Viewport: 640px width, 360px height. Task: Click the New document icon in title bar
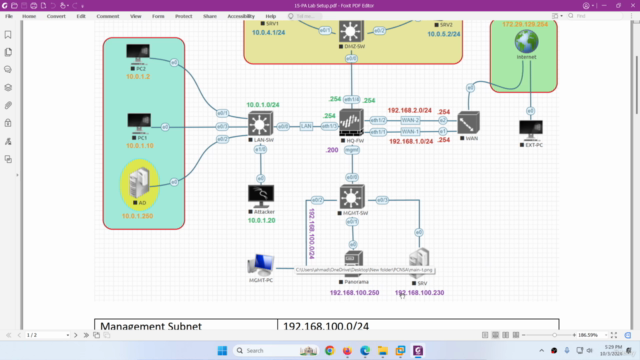[43, 6]
